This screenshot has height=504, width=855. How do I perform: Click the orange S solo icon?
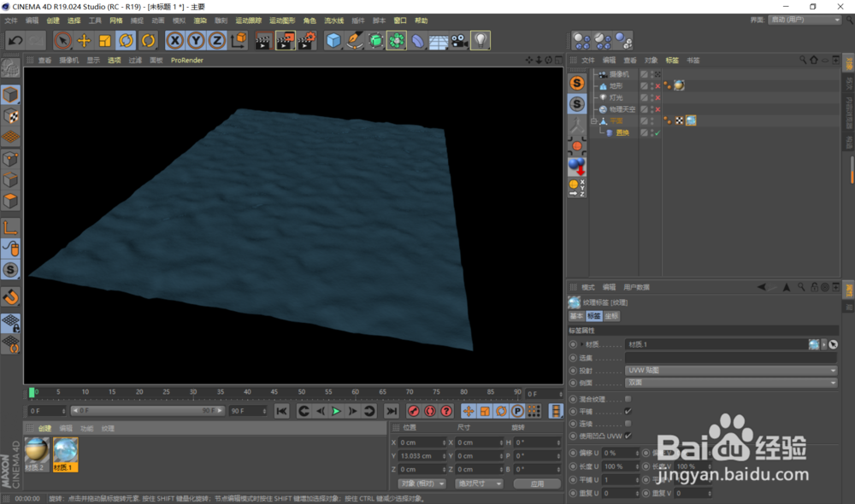[x=577, y=83]
